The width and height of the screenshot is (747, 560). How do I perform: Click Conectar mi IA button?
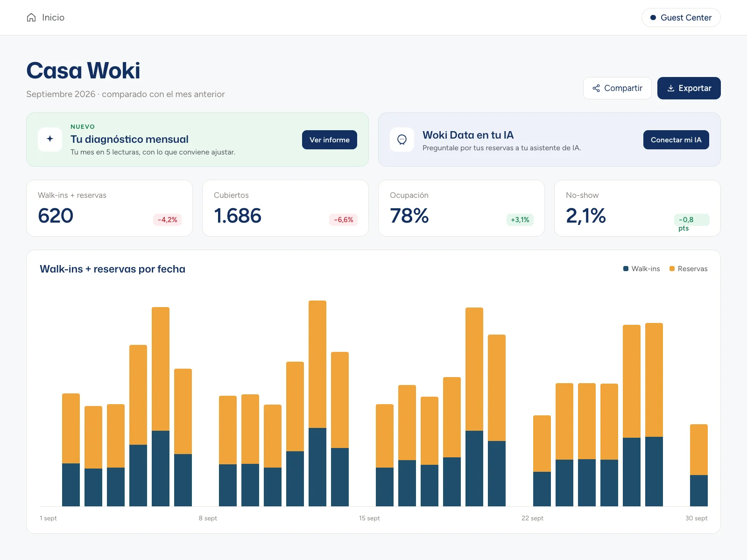[x=676, y=140]
